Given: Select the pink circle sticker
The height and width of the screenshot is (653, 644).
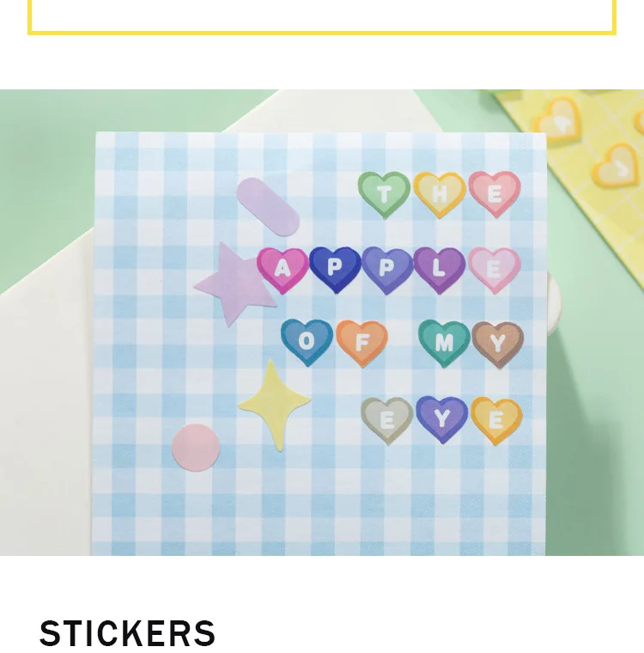Looking at the screenshot, I should (x=196, y=448).
